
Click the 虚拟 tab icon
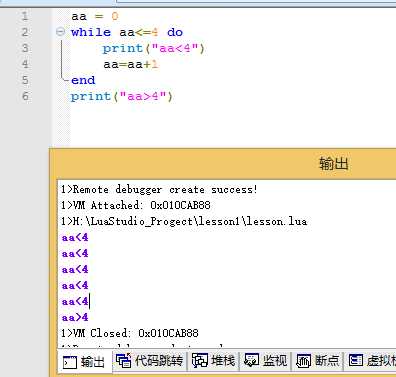point(356,360)
